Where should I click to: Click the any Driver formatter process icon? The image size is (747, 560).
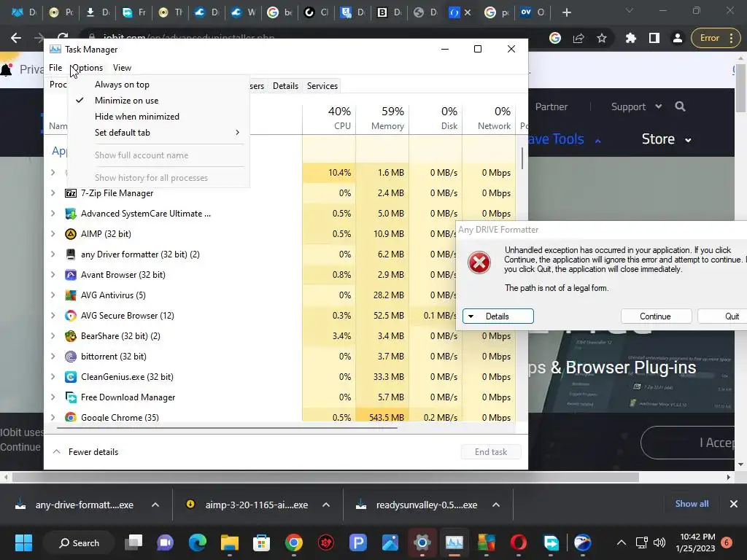click(x=71, y=254)
